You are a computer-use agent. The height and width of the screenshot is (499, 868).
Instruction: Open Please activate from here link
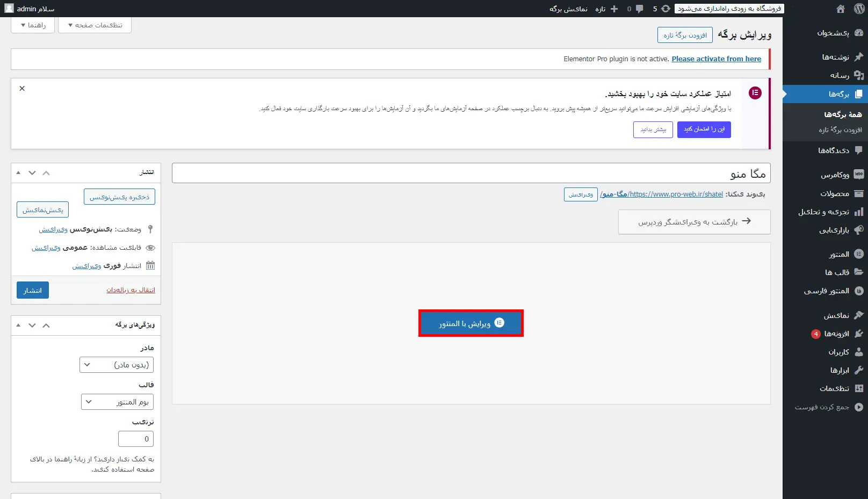[717, 59]
